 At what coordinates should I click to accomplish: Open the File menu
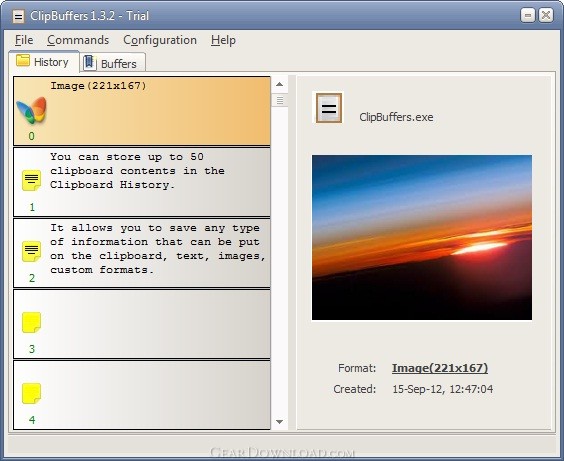tap(24, 40)
